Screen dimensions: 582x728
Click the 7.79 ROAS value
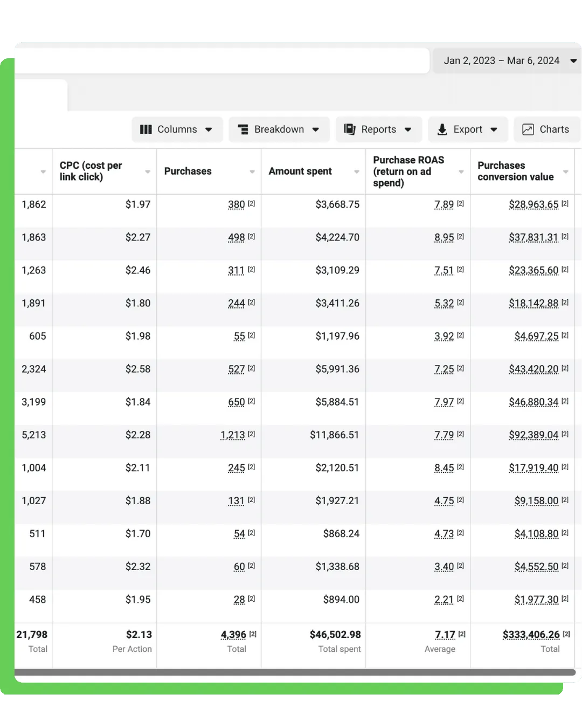point(445,435)
